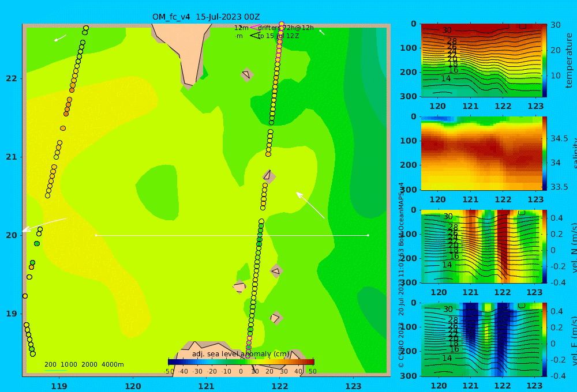Click longitude label 120 on the main map
The height and width of the screenshot is (392, 577).
(133, 386)
